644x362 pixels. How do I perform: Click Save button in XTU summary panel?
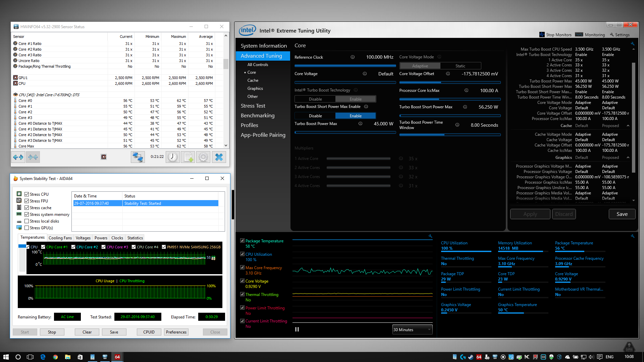coord(622,214)
